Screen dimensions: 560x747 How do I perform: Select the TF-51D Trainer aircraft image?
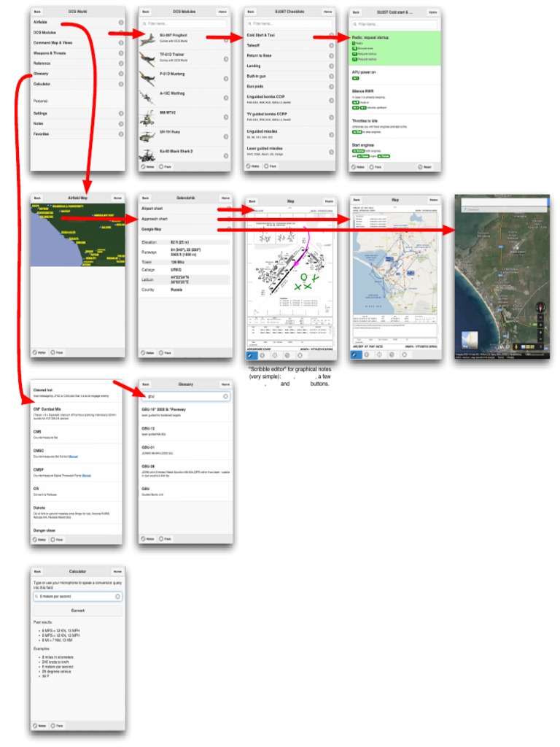[148, 58]
